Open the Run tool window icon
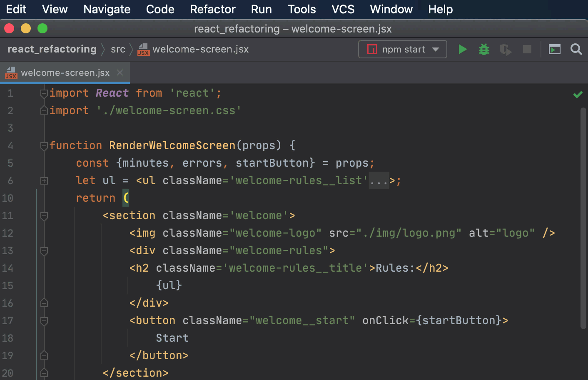Screen dimensions: 588x380 click(x=554, y=49)
